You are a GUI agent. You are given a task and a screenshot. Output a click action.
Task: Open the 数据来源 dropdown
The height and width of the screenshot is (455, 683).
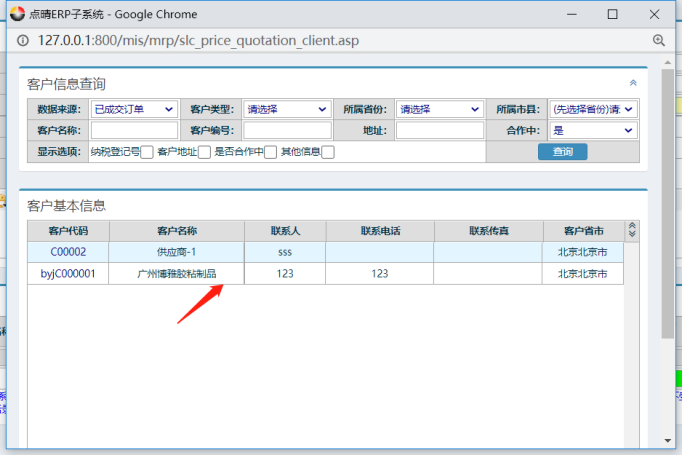134,109
